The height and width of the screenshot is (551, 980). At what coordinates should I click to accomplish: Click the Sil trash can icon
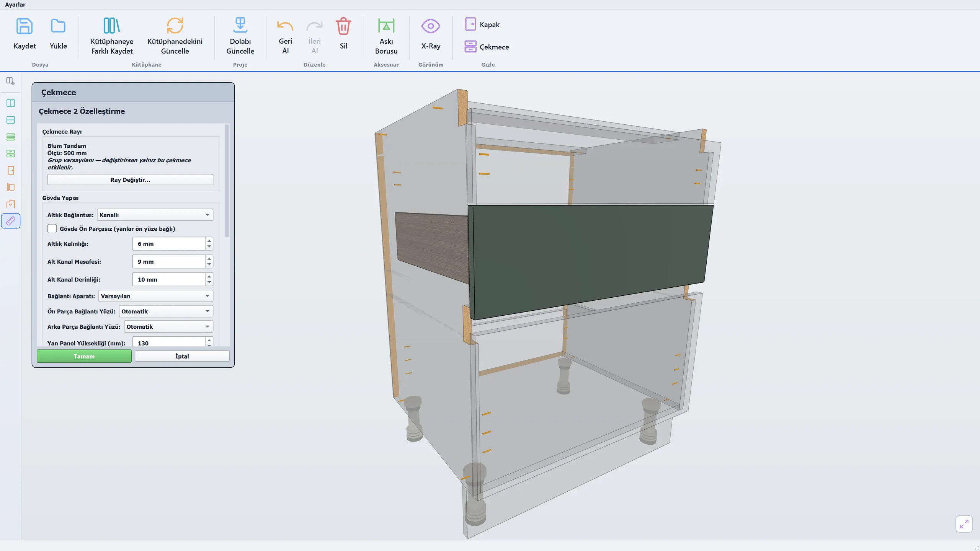point(343,26)
